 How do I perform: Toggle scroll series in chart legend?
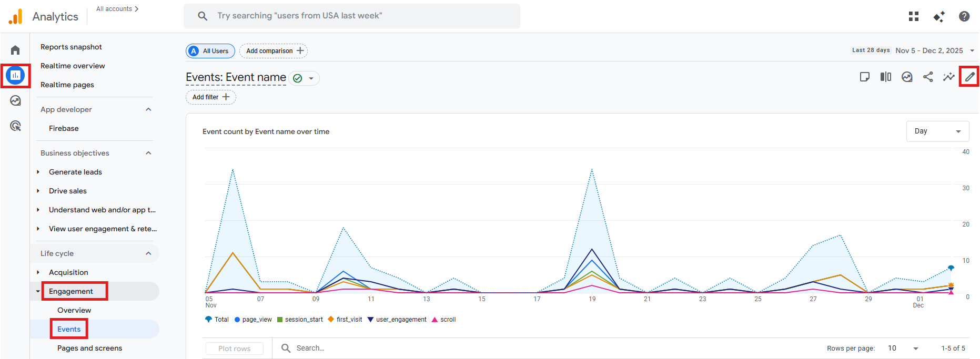(x=443, y=320)
